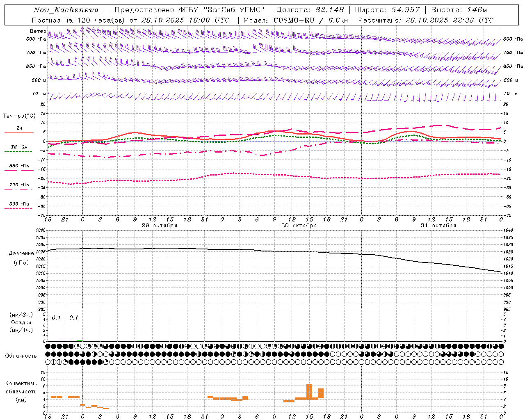Click the calculation time 28.10.2025 22:38 UTC
This screenshot has width=525, height=420.
click(449, 20)
